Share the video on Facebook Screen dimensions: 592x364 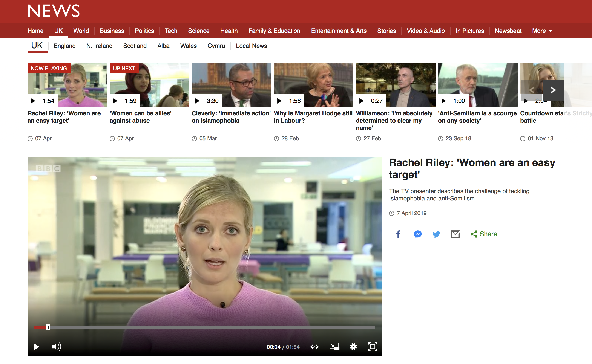pyautogui.click(x=398, y=234)
